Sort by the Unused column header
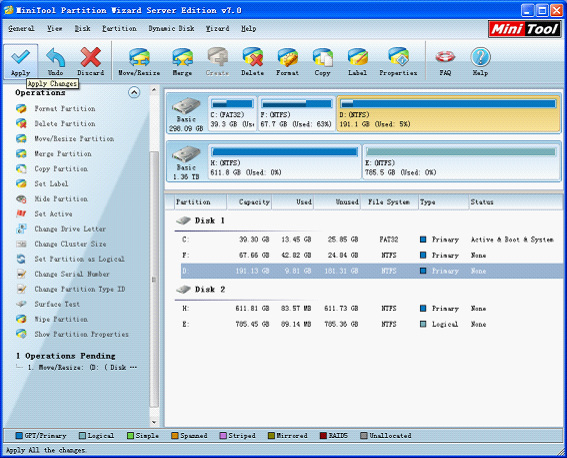Viewport: 567px width, 458px height. coord(337,202)
